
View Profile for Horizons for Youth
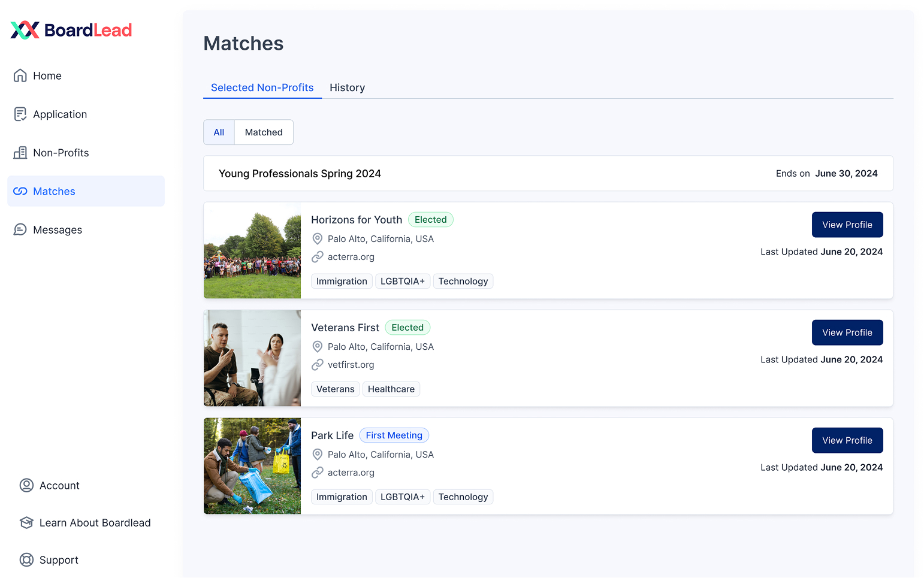[x=847, y=225]
